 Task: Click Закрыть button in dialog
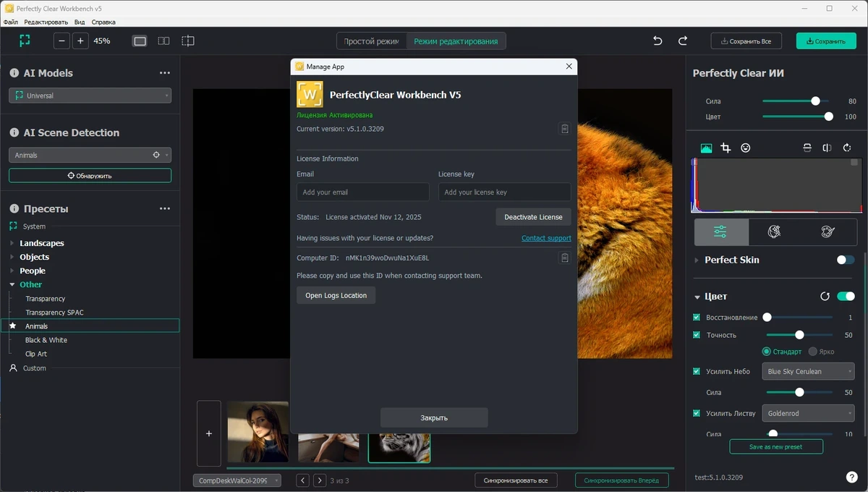coord(434,417)
